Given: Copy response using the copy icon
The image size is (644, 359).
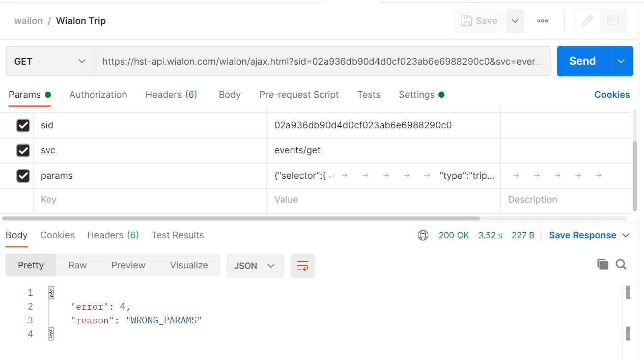Looking at the screenshot, I should point(603,264).
